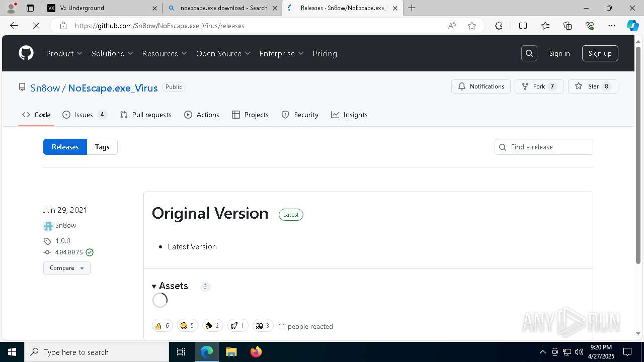644x362 pixels.
Task: Collapse the Assets section
Action: coord(170,286)
